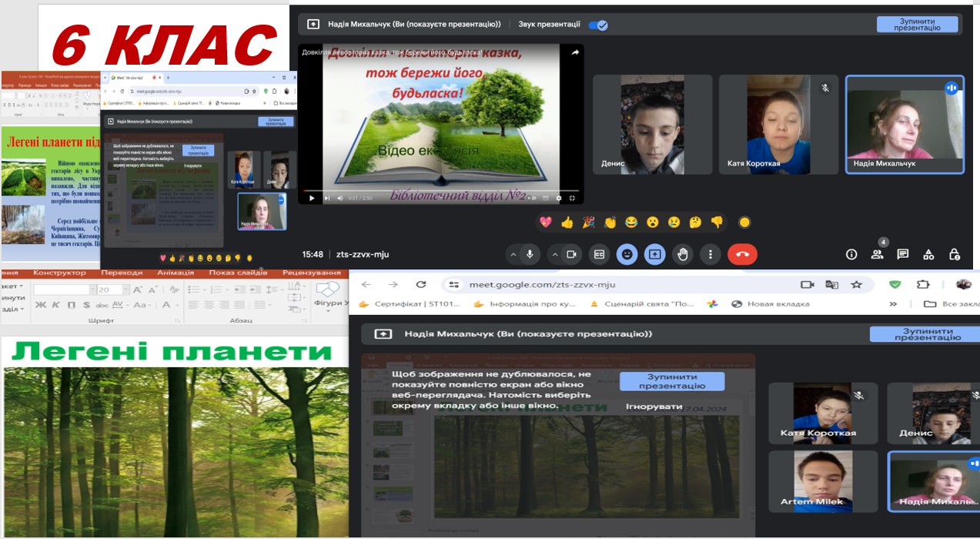
Task: Open the Показ слайдів ribbon tab
Action: pyautogui.click(x=238, y=273)
